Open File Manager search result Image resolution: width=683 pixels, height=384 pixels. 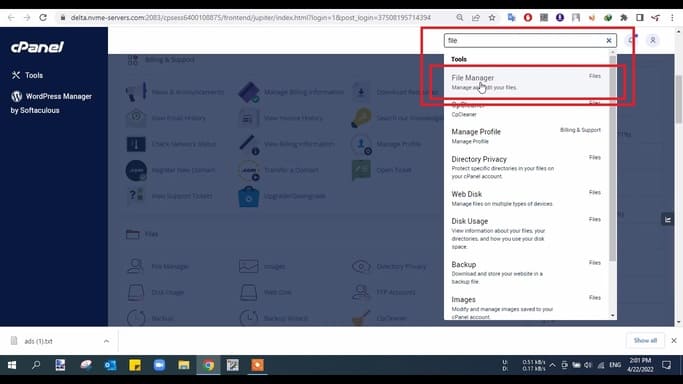click(x=526, y=82)
